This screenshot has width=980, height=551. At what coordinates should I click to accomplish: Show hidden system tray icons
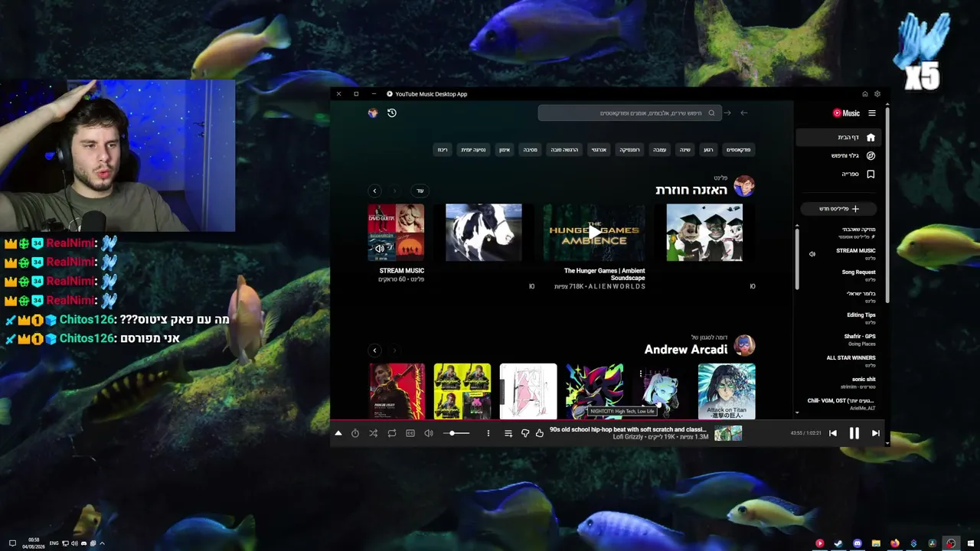click(x=102, y=543)
